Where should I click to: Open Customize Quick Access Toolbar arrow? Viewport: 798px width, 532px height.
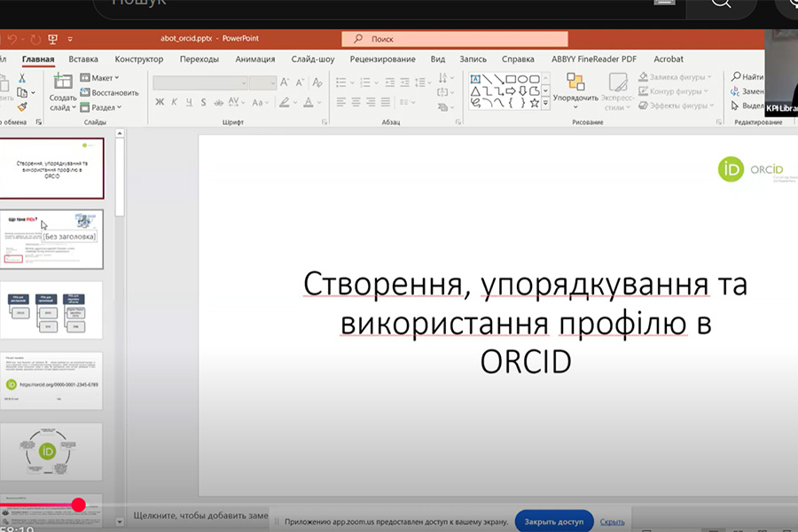(x=70, y=39)
